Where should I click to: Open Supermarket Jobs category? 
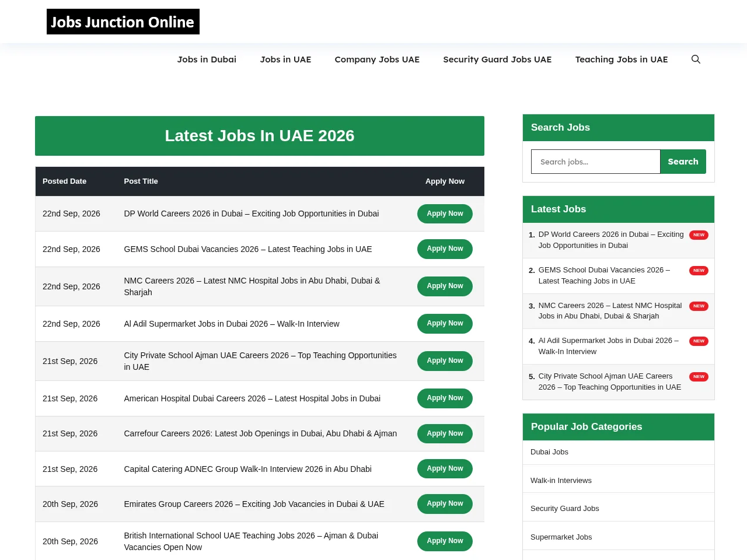[x=561, y=537]
